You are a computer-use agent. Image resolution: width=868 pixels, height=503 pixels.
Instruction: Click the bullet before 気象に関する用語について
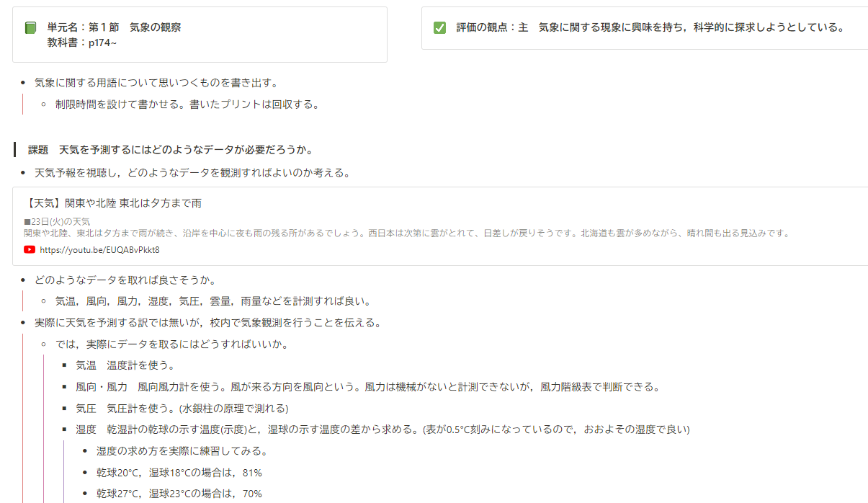point(24,83)
